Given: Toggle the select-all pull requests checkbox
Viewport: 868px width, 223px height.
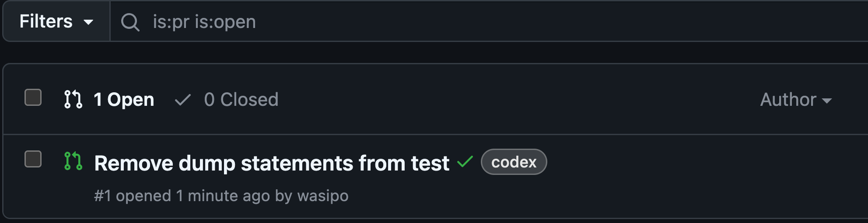Looking at the screenshot, I should 33,98.
